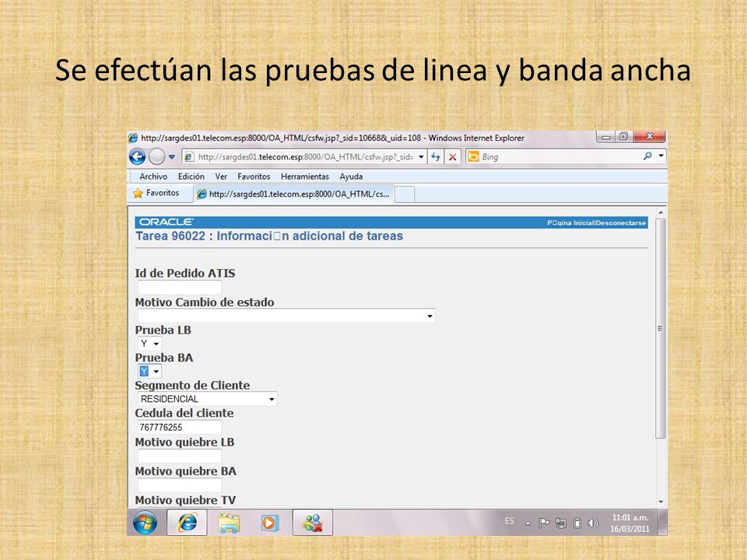Click the Refresh page icon
747x560 pixels.
[x=436, y=156]
